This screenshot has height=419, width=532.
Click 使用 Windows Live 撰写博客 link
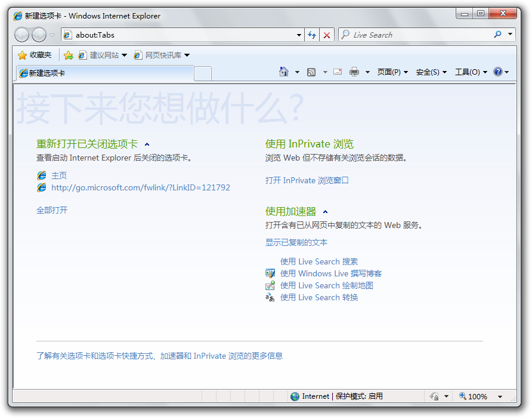[331, 273]
